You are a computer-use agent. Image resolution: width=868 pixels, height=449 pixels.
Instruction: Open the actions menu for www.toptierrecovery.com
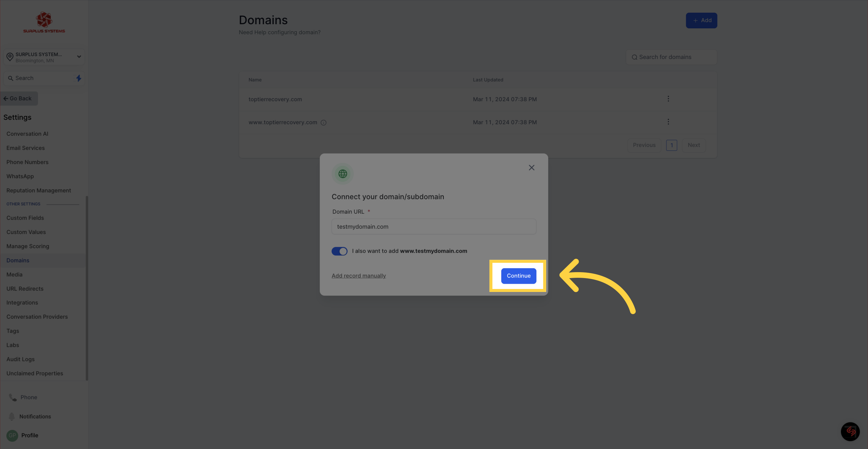[668, 122]
